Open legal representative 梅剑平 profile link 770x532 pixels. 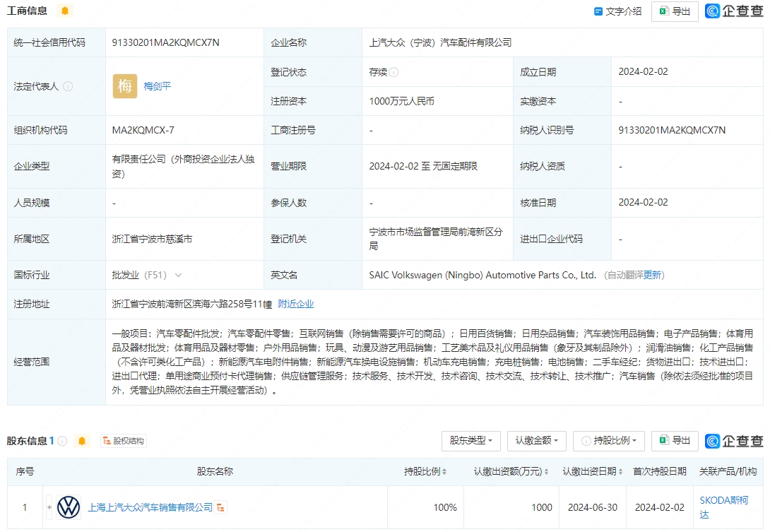[157, 86]
